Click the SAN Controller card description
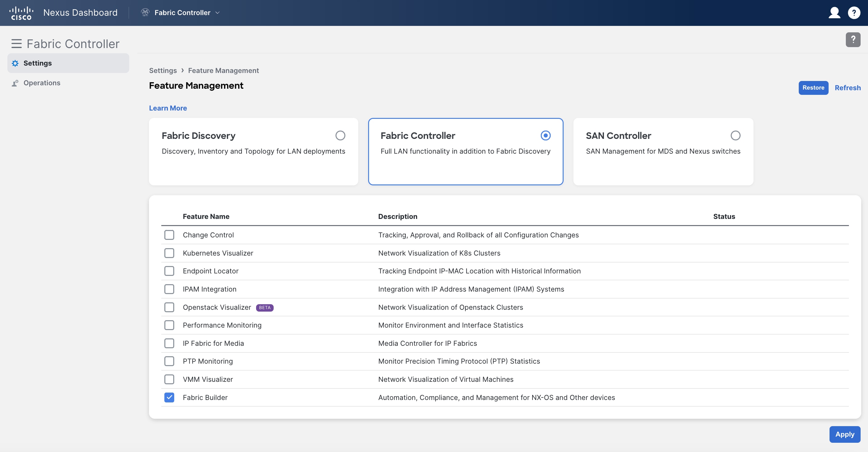The height and width of the screenshot is (452, 868). (x=663, y=151)
